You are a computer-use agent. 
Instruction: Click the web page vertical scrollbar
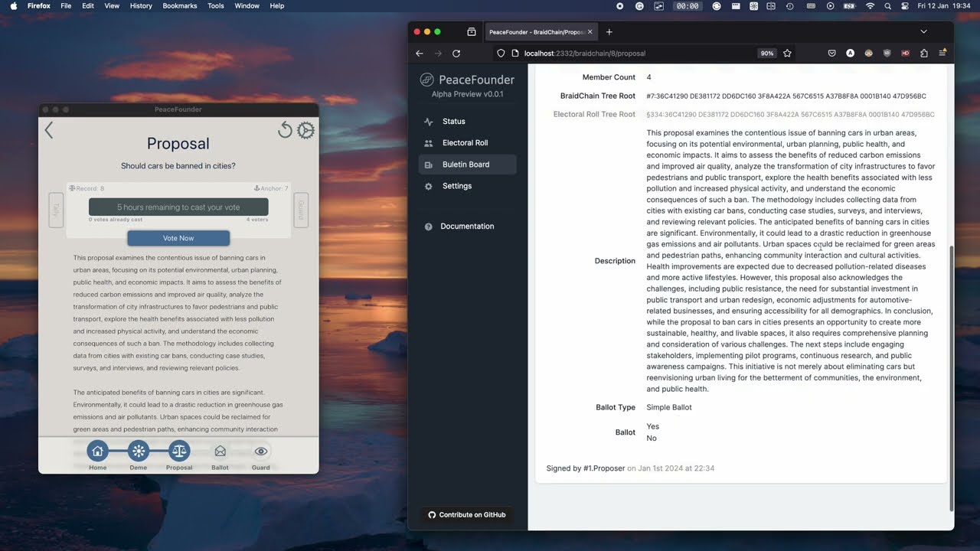[951, 378]
